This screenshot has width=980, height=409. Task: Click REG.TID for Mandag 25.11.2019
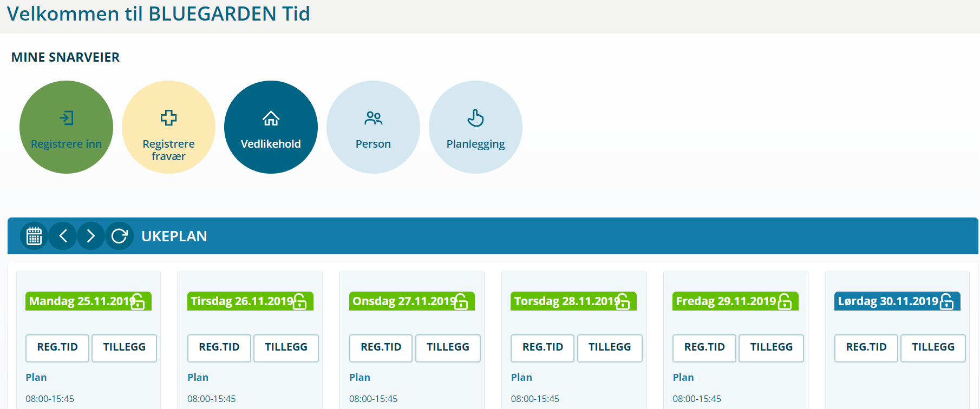[x=57, y=348]
